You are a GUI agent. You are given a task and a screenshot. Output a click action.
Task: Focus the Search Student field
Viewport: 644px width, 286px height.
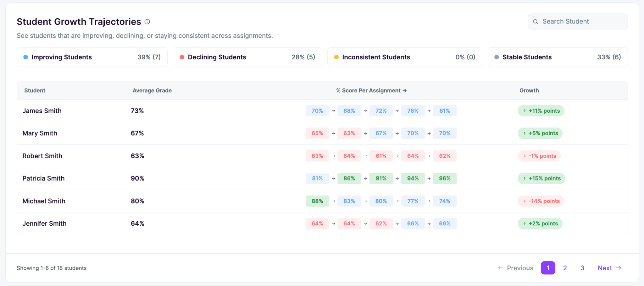coord(578,22)
